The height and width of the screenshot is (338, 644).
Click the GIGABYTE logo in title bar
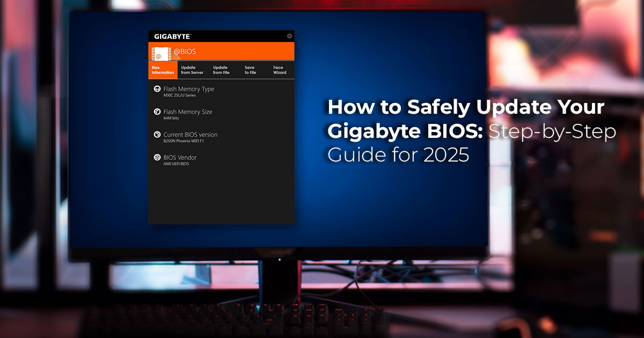coord(172,36)
